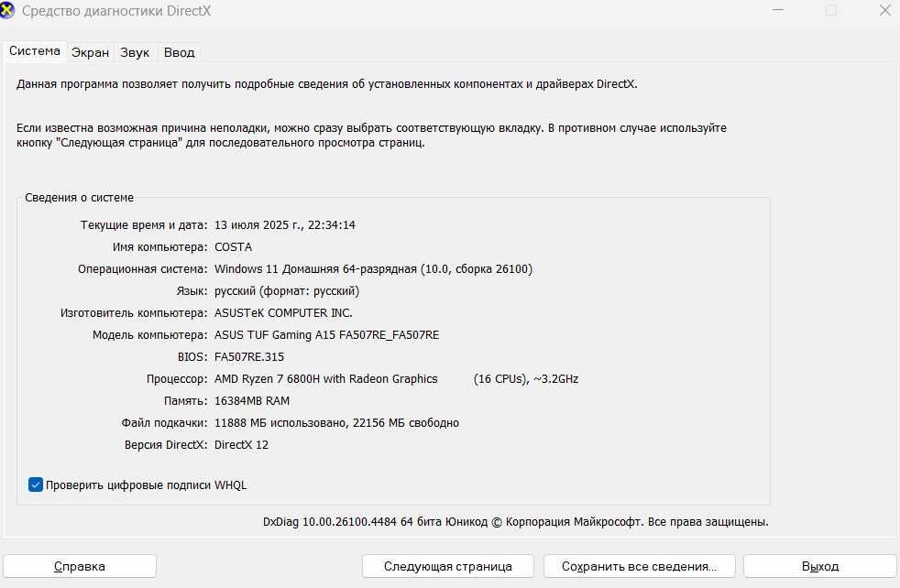The height and width of the screenshot is (588, 900).
Task: Go to Следующая страница
Action: tap(447, 566)
